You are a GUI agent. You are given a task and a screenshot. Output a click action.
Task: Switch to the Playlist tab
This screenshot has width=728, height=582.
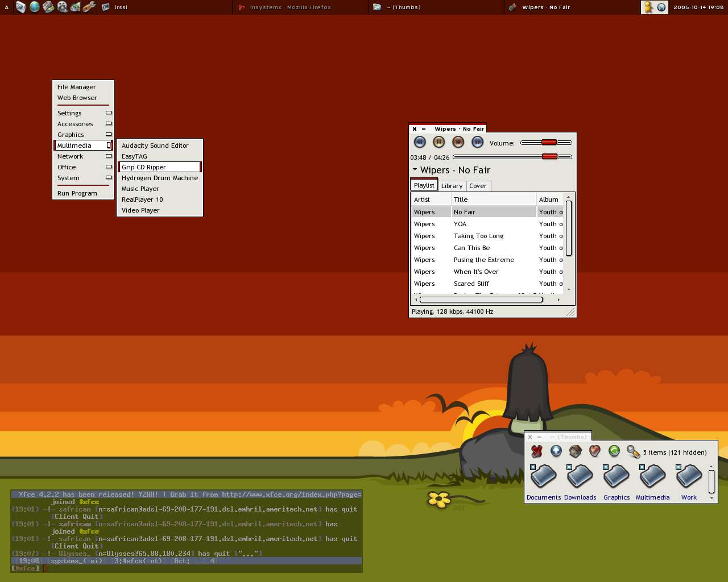tap(424, 185)
